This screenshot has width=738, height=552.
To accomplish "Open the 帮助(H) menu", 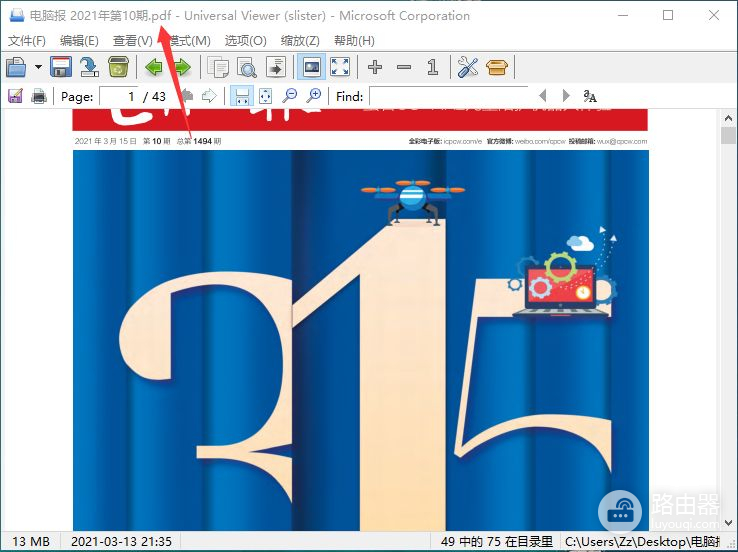I will [354, 41].
